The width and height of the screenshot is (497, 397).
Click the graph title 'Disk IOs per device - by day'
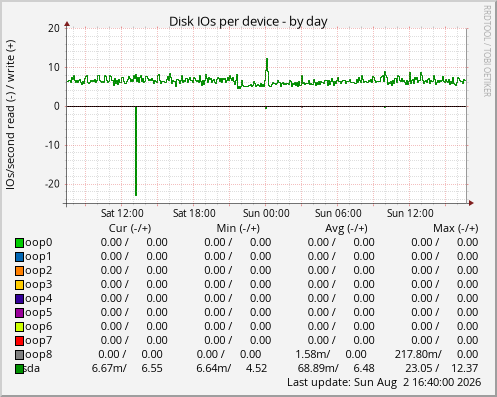[248, 22]
